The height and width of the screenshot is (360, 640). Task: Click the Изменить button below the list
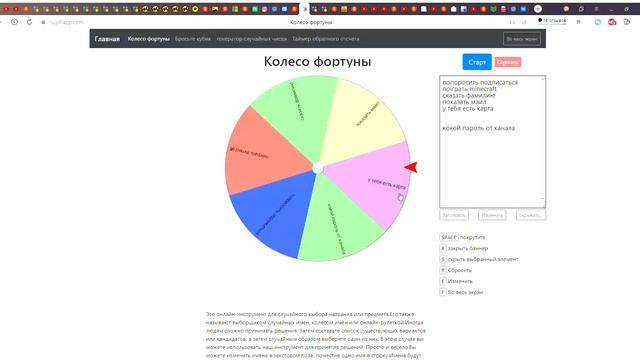point(492,215)
